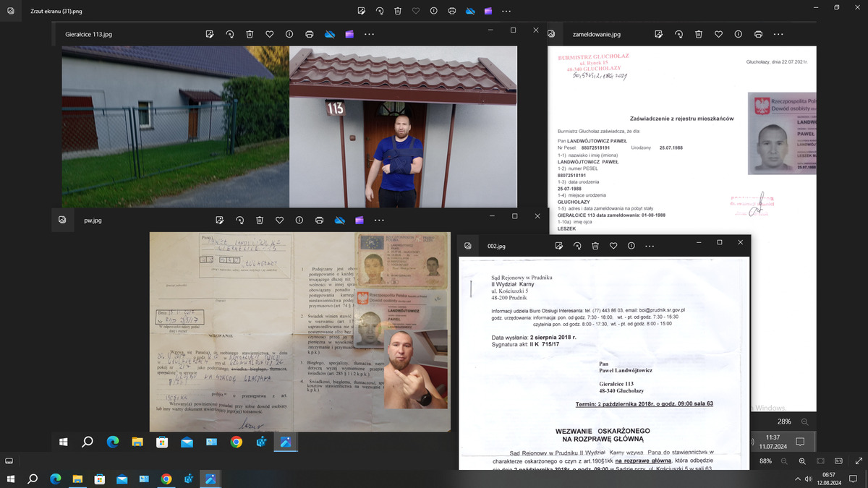Image resolution: width=868 pixels, height=488 pixels.
Task: Click the zameldowanie.jpg file name
Action: pyautogui.click(x=597, y=34)
